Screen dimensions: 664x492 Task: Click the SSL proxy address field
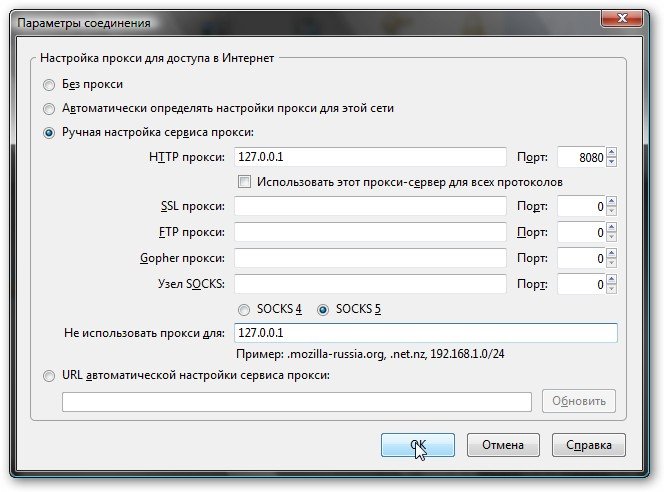pos(370,206)
